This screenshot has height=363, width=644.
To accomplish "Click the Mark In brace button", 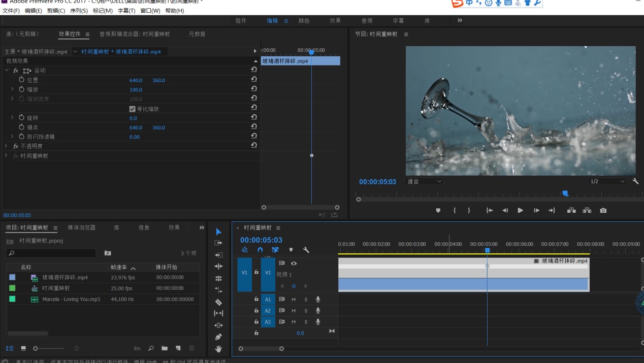I will coord(455,210).
